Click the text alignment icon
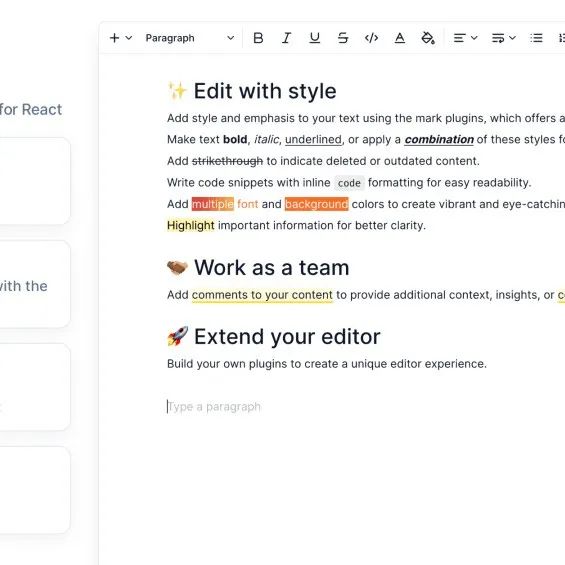This screenshot has width=565, height=565. point(459,38)
